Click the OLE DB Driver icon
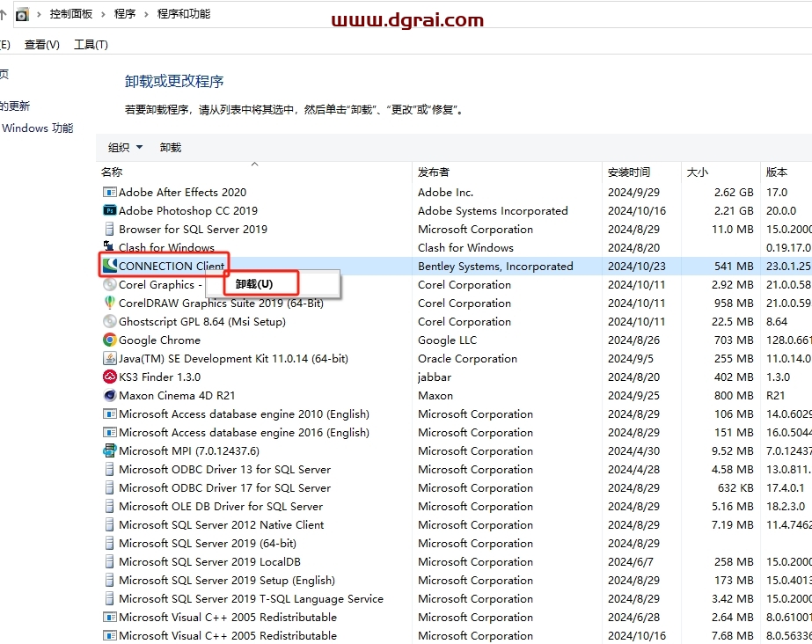 click(109, 506)
